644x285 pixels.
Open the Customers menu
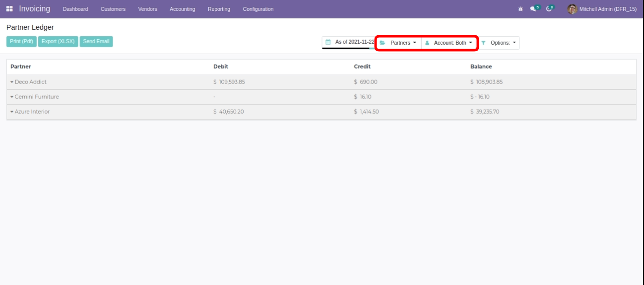(113, 9)
